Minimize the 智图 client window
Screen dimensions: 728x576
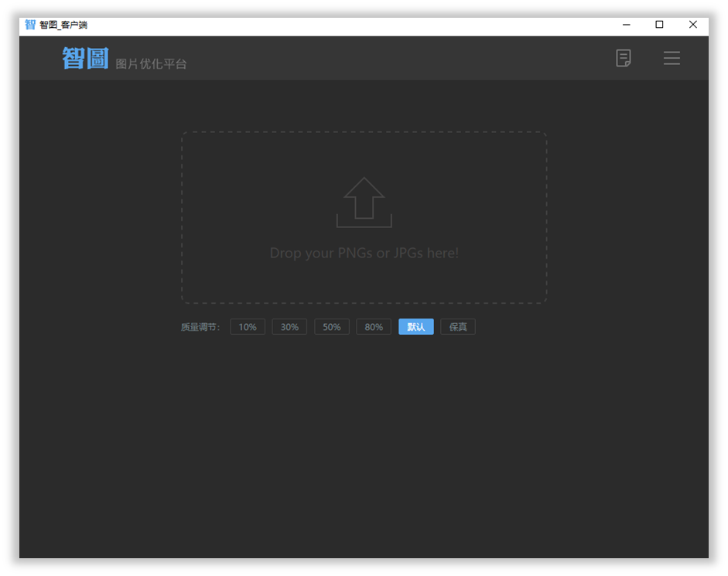coord(627,25)
